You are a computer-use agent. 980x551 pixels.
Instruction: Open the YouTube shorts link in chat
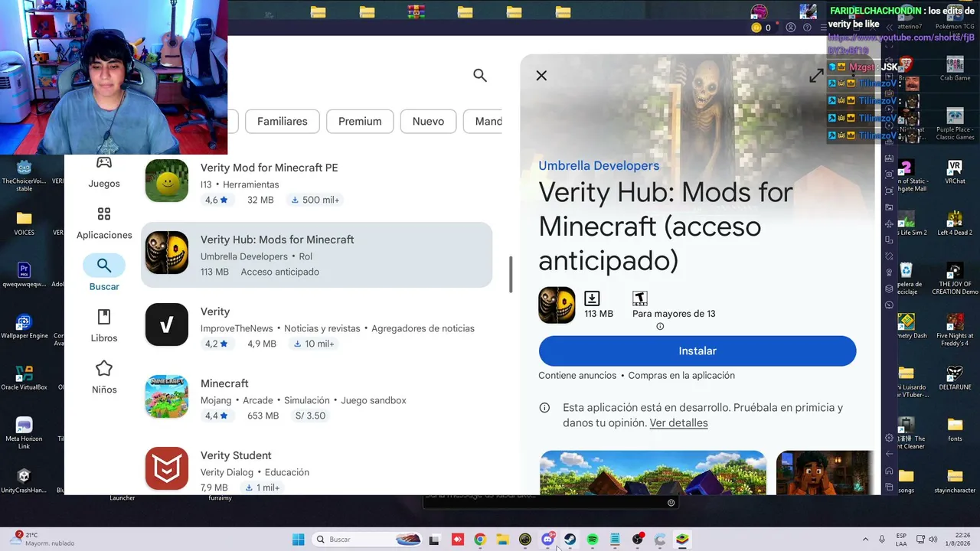click(x=900, y=44)
